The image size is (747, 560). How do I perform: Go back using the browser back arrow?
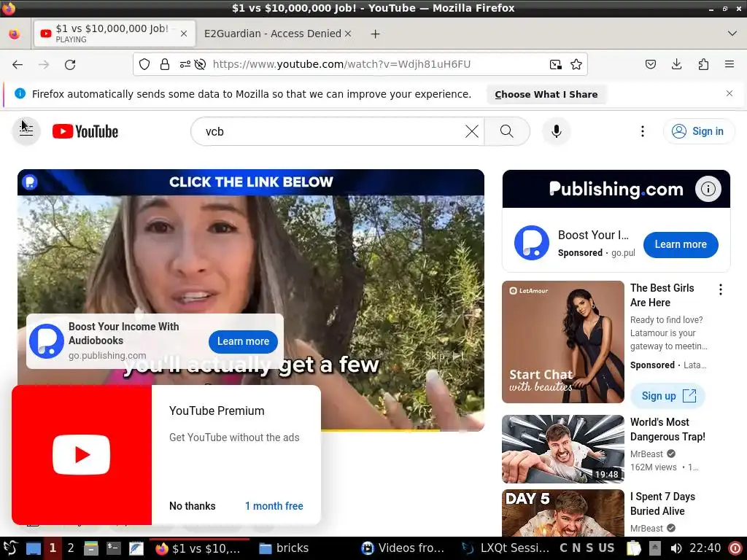click(x=18, y=64)
